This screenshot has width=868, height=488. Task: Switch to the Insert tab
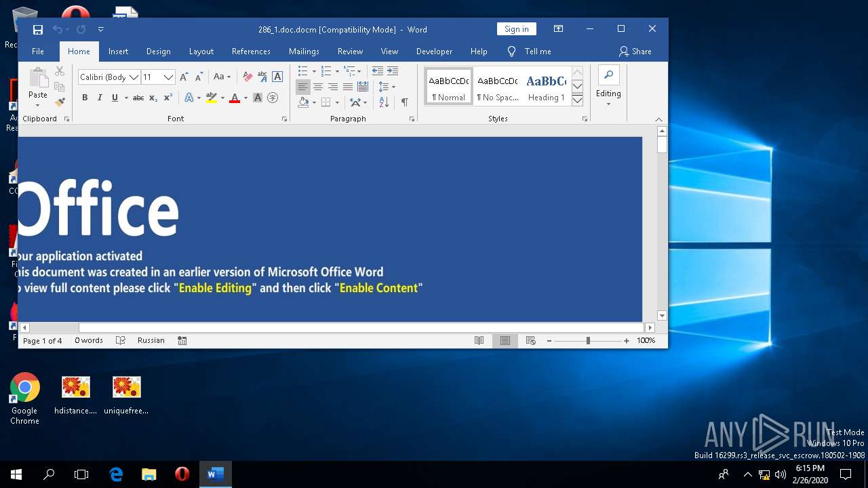pos(118,52)
